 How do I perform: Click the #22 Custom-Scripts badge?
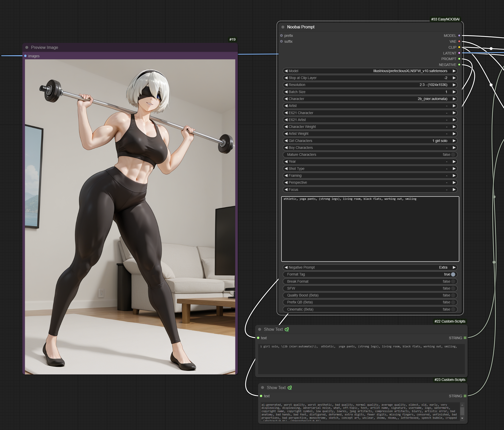450,322
